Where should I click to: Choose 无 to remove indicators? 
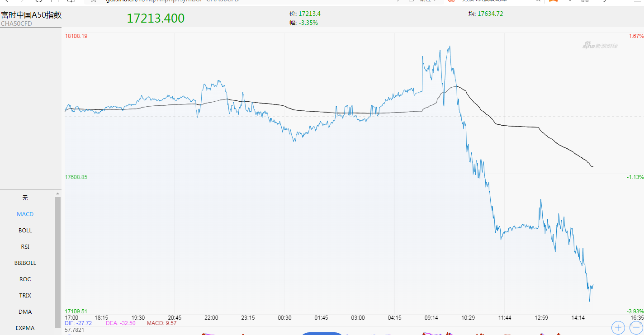point(25,198)
